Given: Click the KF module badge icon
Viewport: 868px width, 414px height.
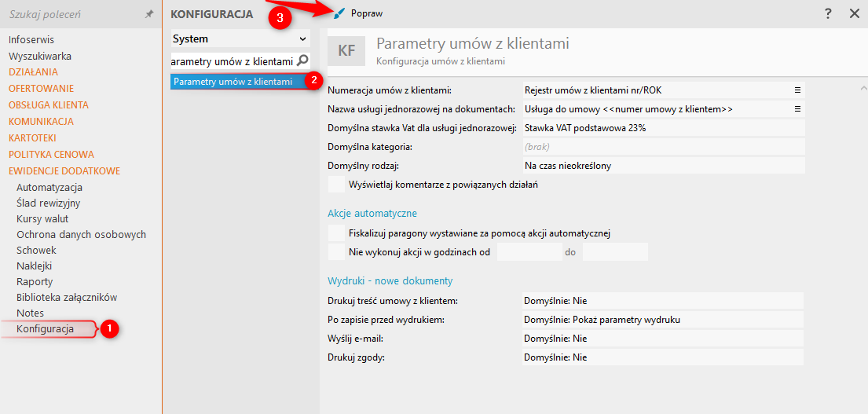Looking at the screenshot, I should 346,50.
